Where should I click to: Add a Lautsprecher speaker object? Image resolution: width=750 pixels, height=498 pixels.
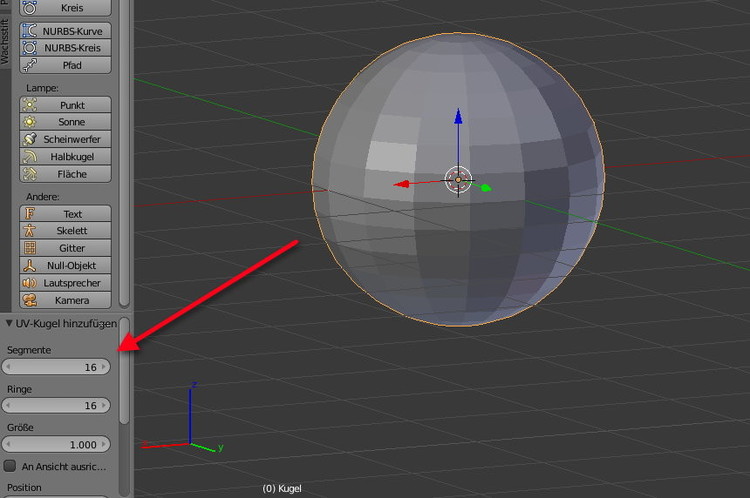(x=66, y=283)
